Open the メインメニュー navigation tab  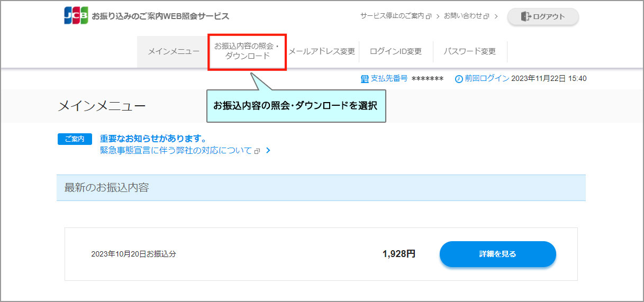tap(174, 51)
